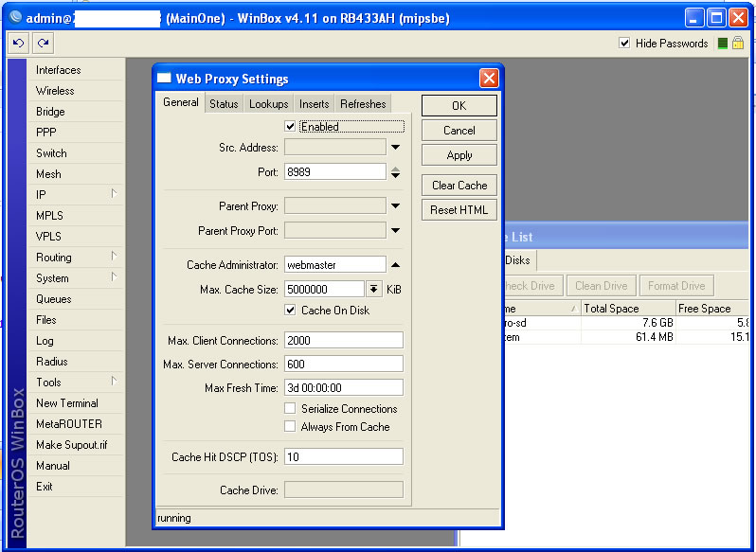Switch to the Inserts tab
Image resolution: width=756 pixels, height=552 pixels.
tap(314, 104)
